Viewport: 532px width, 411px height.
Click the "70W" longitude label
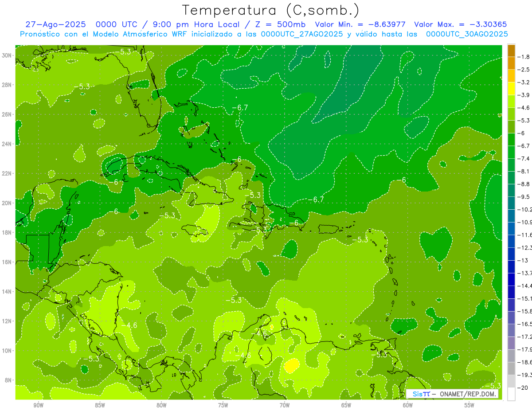[285, 406]
